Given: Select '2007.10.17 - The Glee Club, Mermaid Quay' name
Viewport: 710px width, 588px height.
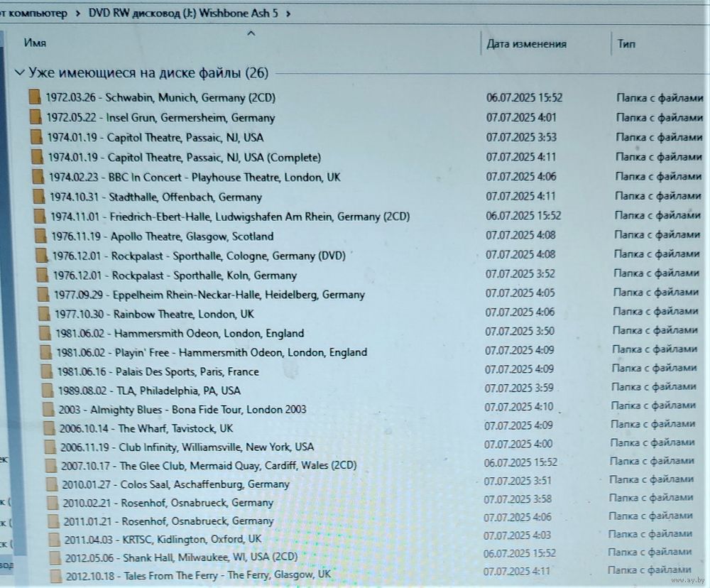Looking at the screenshot, I should click(x=209, y=466).
